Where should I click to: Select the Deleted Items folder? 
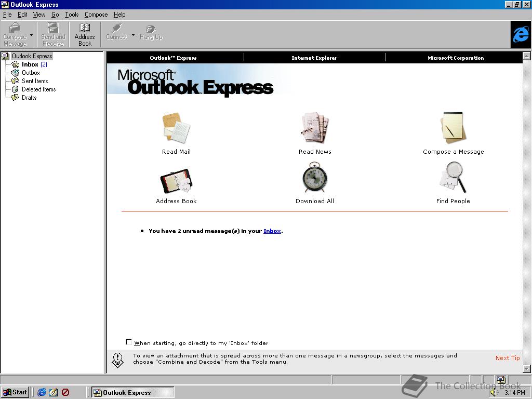[38, 89]
